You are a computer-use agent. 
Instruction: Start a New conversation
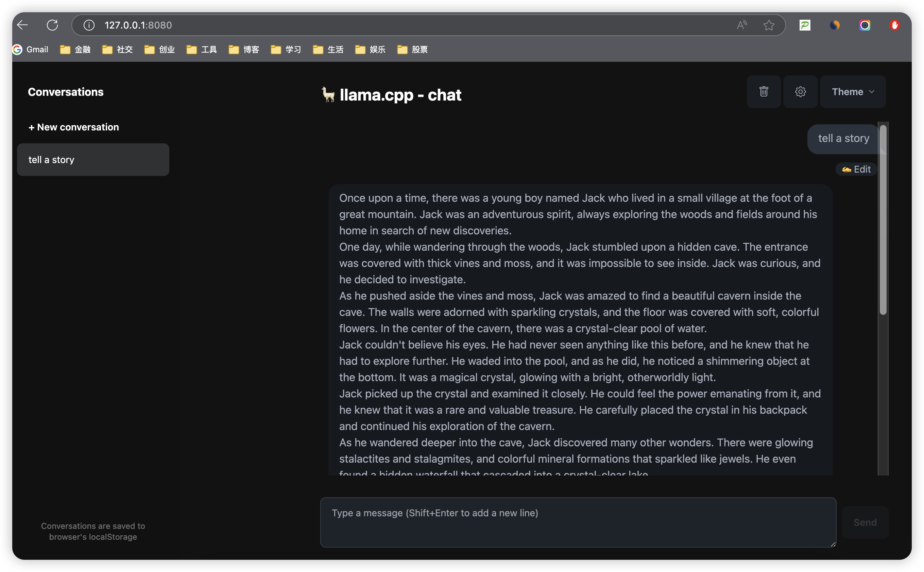pyautogui.click(x=73, y=127)
